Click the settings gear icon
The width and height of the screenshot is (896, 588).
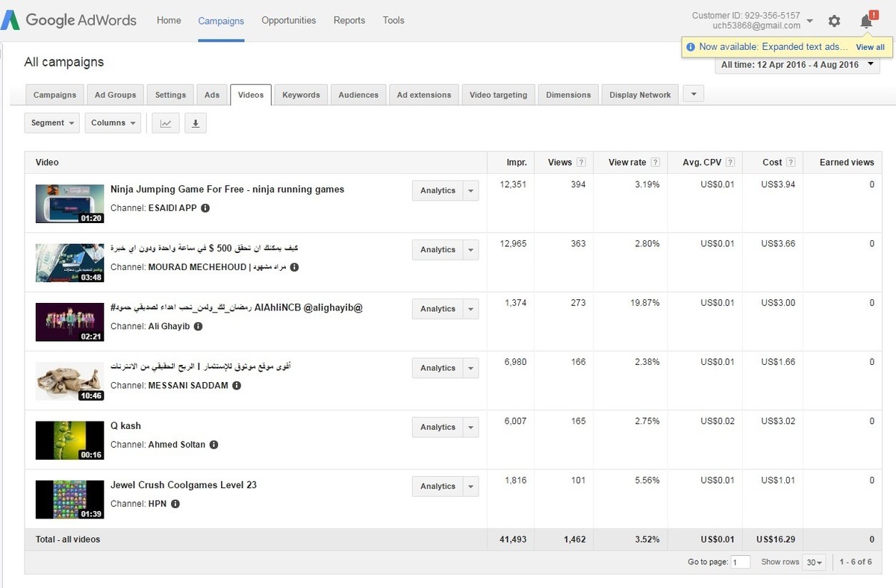[x=834, y=21]
